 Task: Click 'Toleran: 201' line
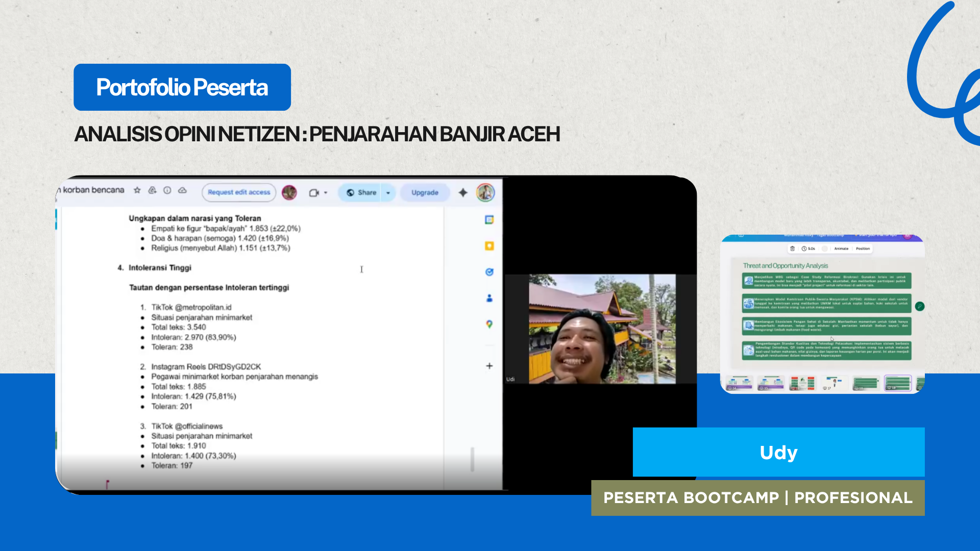click(171, 407)
